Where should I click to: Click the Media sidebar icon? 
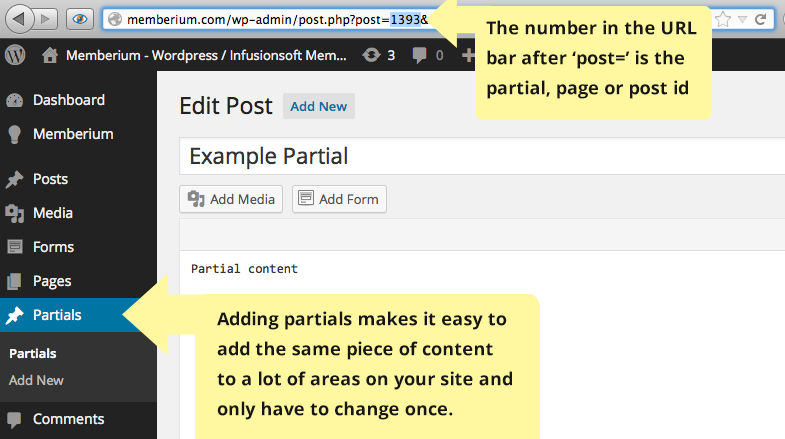click(x=15, y=214)
